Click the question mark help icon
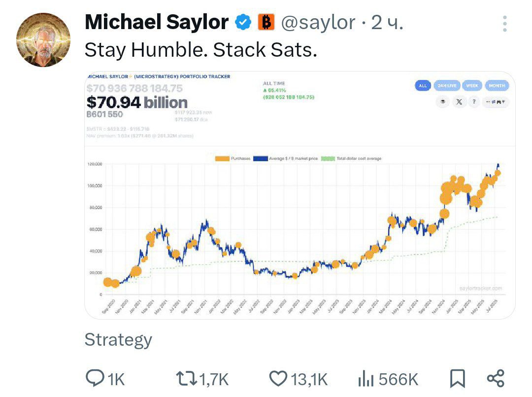Viewport: 532px width, 397px height. [x=474, y=102]
